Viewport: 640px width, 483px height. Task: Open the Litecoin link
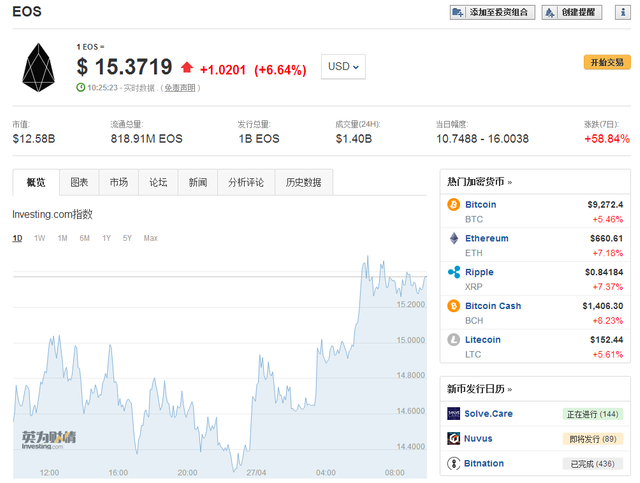click(483, 340)
